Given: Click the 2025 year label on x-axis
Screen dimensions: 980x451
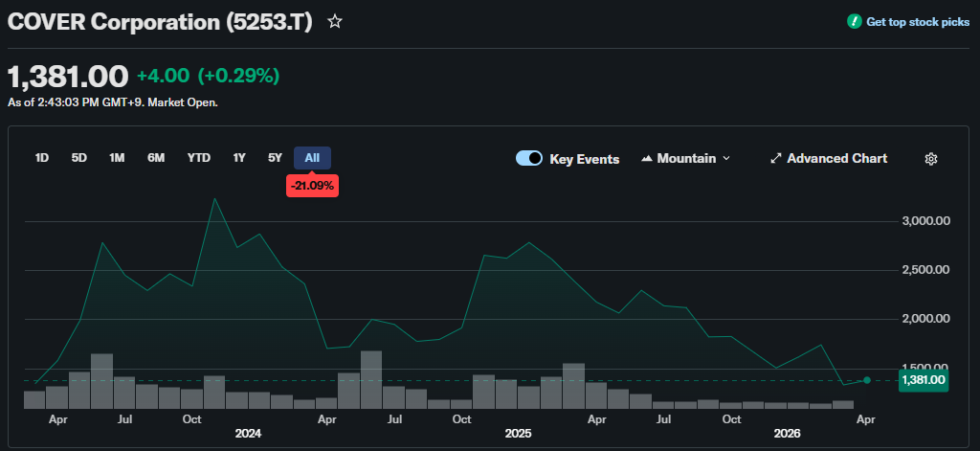Looking at the screenshot, I should (x=518, y=434).
